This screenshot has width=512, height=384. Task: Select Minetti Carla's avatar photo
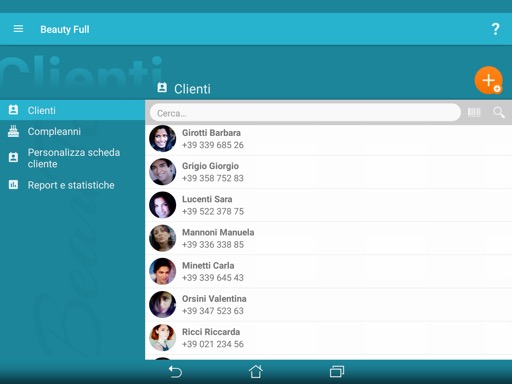click(x=162, y=271)
